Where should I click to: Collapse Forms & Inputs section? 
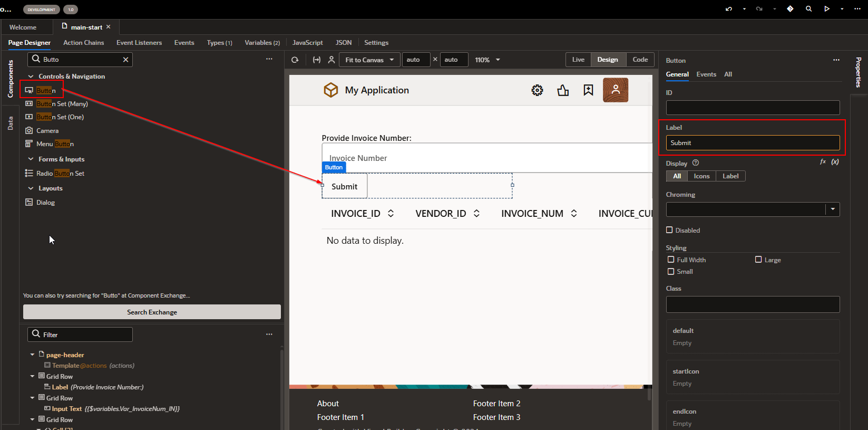31,159
